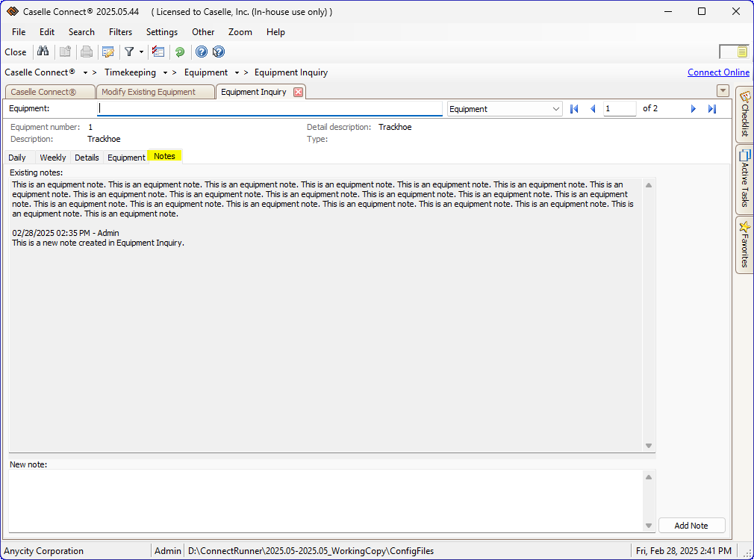This screenshot has height=560, width=754.
Task: Expand the filter funnel dropdown arrow
Action: (x=141, y=52)
